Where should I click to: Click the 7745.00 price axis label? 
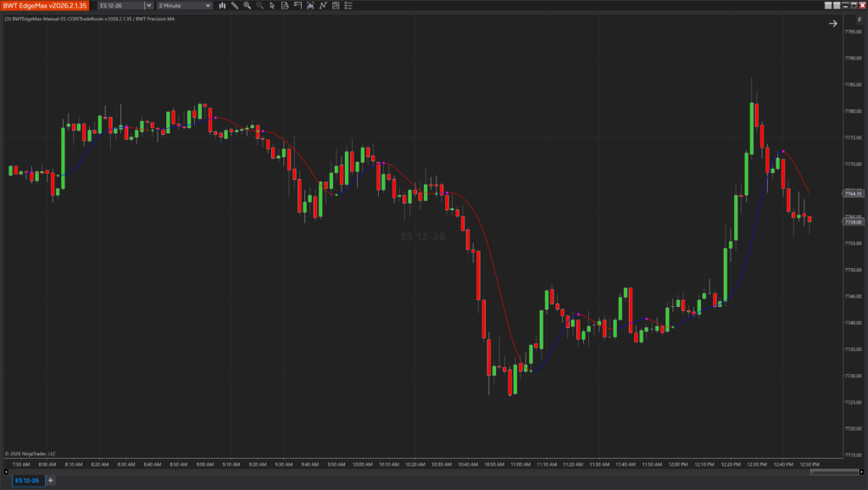click(x=853, y=296)
